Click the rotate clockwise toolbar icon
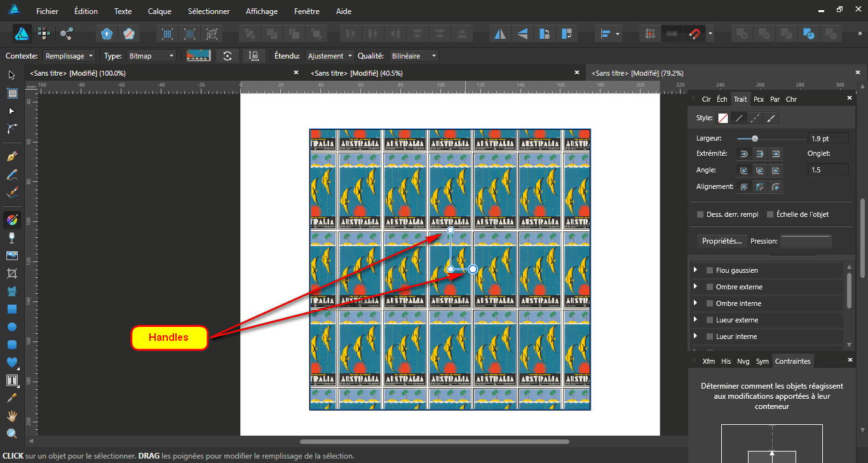The height and width of the screenshot is (463, 868). pos(566,34)
